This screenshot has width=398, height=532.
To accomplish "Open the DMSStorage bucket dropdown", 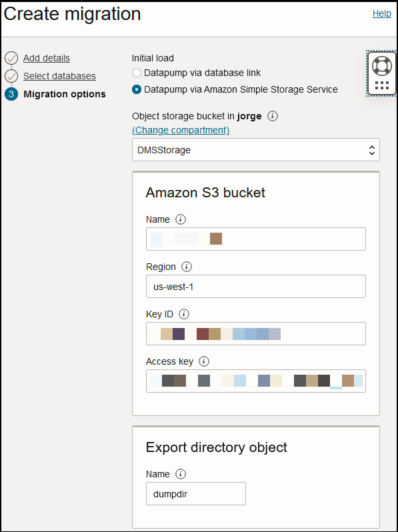I will coord(256,149).
